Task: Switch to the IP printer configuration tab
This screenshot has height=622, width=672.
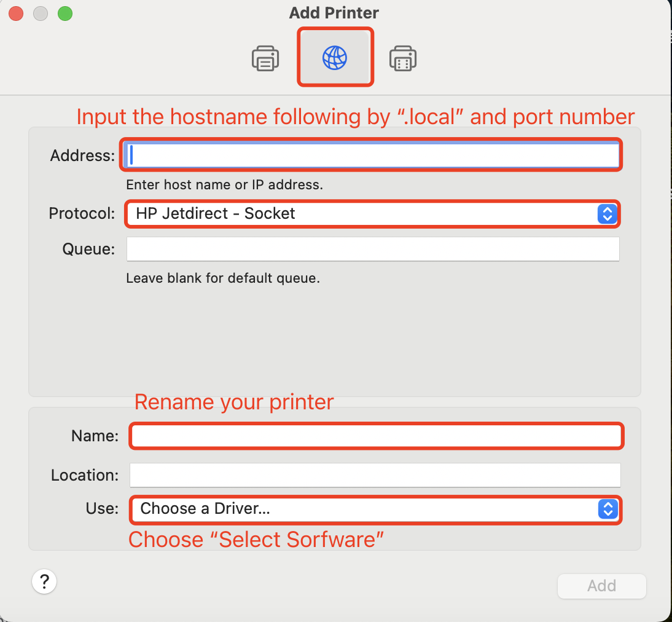Action: pos(335,57)
